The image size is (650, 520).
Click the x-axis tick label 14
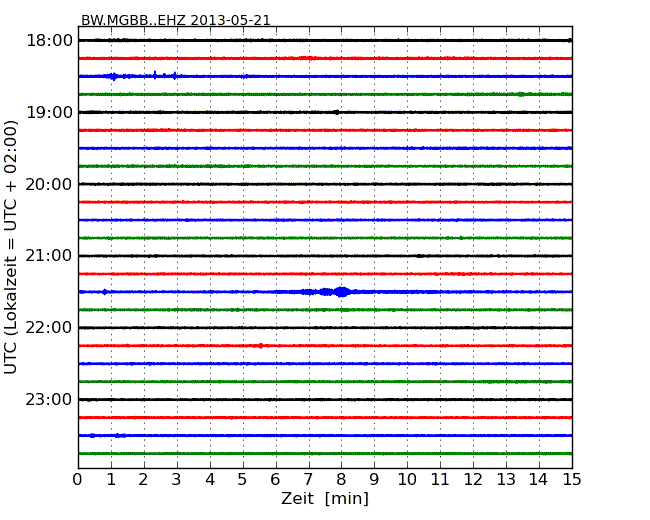tap(538, 480)
